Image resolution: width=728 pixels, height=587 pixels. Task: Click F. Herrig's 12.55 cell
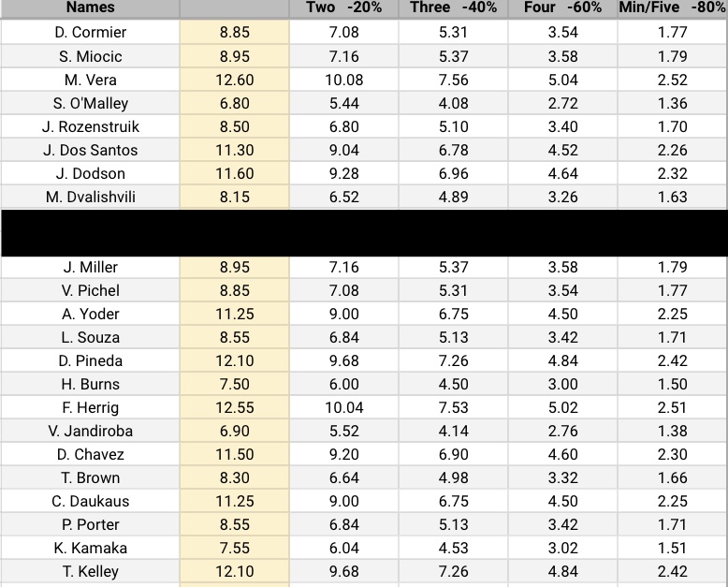point(234,407)
